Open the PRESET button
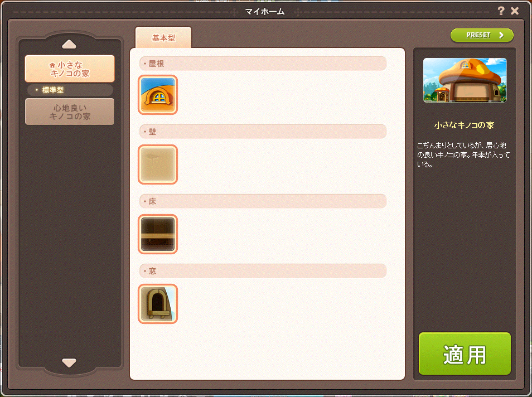This screenshot has height=397, width=532. [x=482, y=35]
